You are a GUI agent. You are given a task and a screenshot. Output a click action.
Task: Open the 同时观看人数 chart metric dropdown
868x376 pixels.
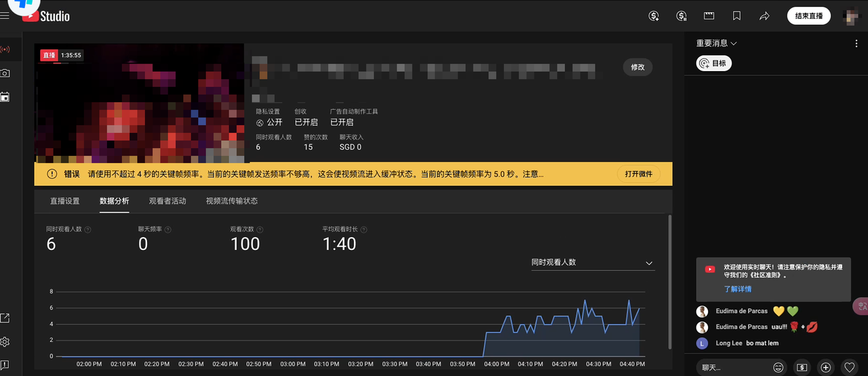tap(593, 263)
